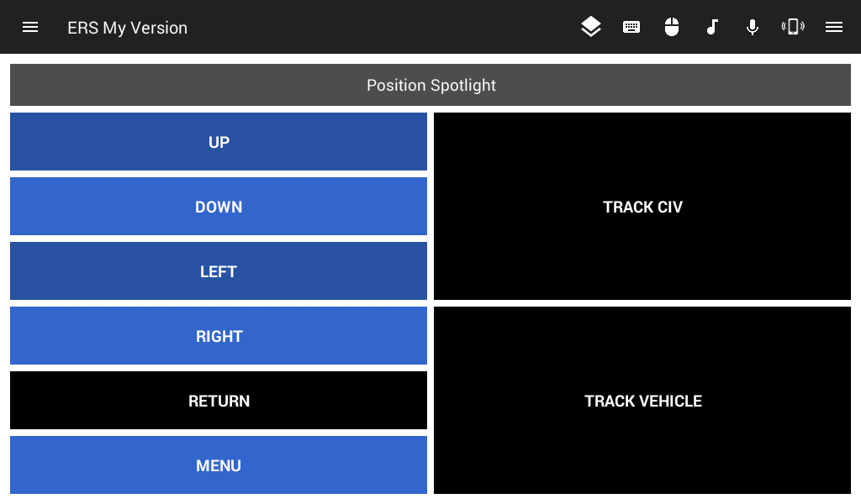
Task: Open the layers stack icon
Action: click(591, 27)
